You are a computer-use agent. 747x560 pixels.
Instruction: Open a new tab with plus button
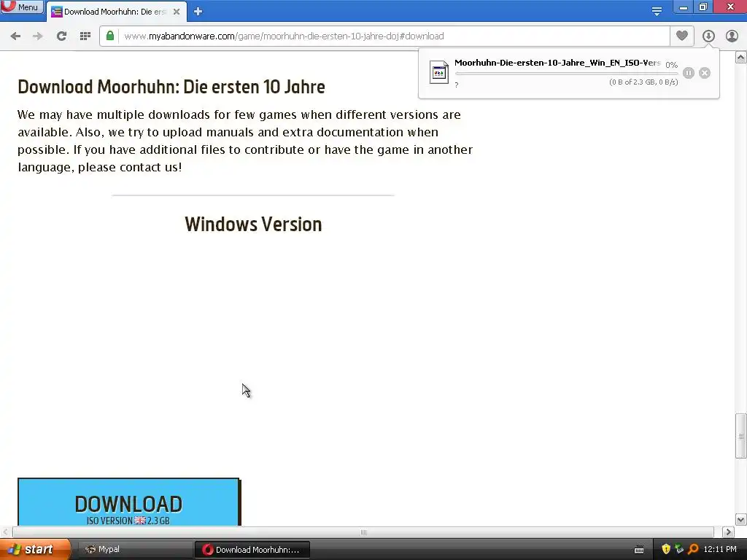(x=198, y=12)
